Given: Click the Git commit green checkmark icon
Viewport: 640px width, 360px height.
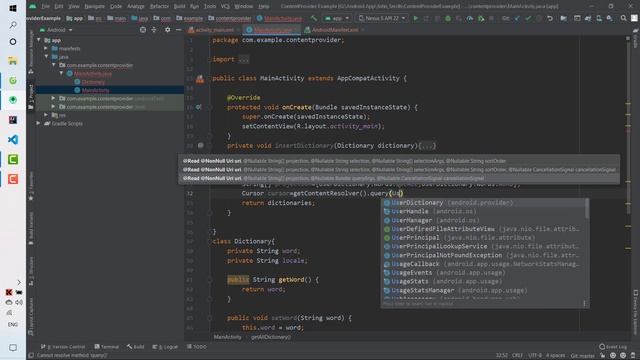Looking at the screenshot, I should tap(528, 18).
